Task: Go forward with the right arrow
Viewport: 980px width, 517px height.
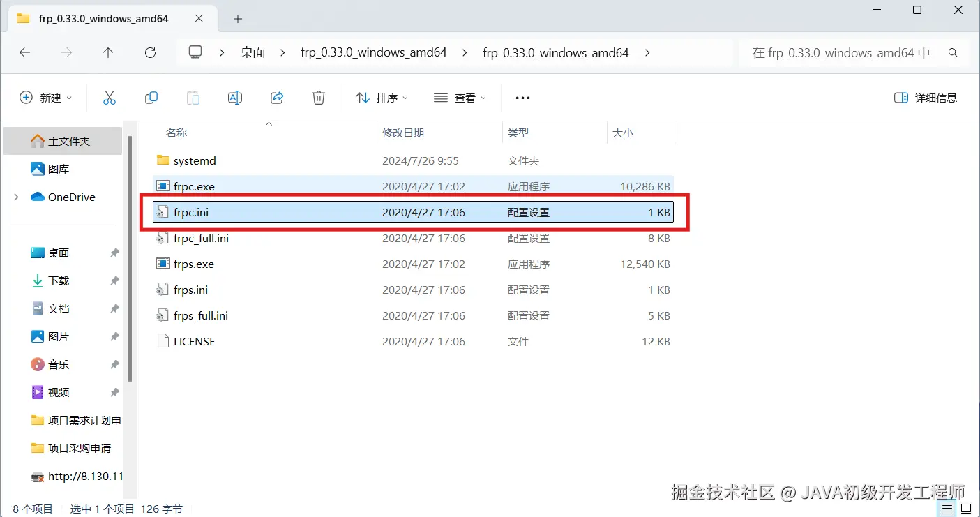Action: (67, 52)
